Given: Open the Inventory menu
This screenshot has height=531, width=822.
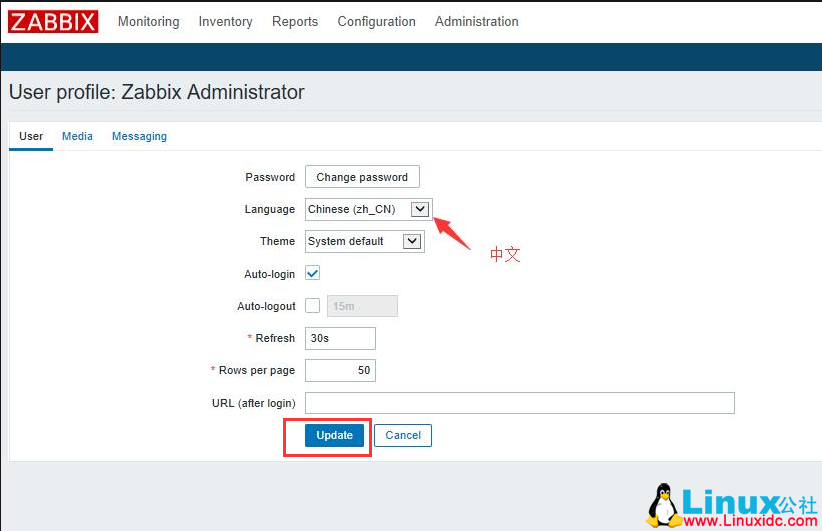Looking at the screenshot, I should click(225, 21).
